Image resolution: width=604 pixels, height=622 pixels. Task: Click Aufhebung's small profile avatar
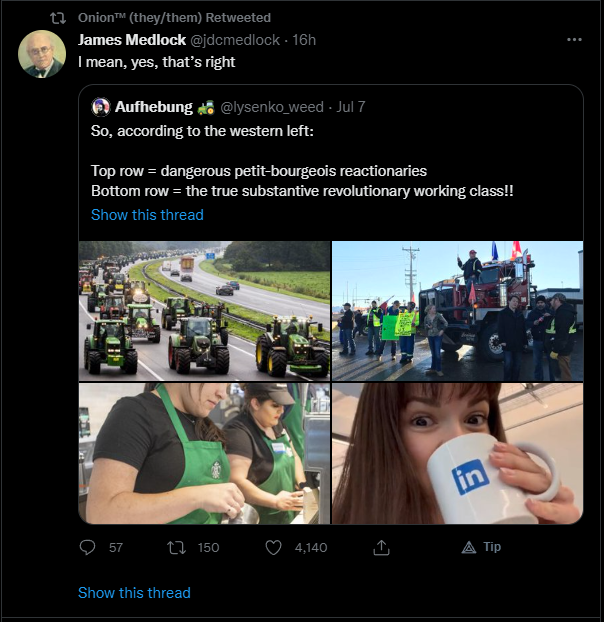101,107
